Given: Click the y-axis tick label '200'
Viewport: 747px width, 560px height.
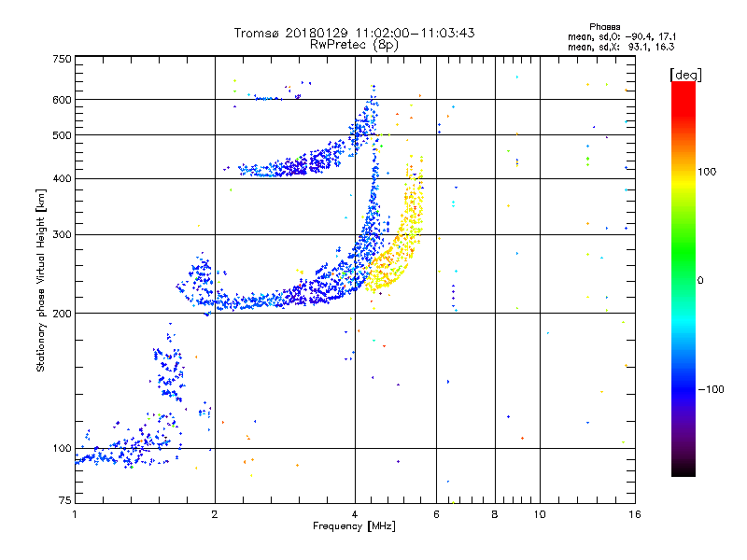Looking at the screenshot, I should [x=62, y=314].
